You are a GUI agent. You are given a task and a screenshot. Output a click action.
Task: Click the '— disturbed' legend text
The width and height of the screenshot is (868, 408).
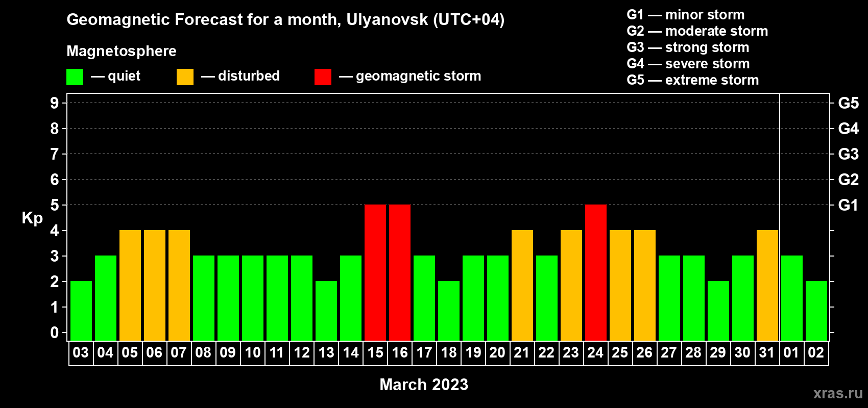coord(240,76)
